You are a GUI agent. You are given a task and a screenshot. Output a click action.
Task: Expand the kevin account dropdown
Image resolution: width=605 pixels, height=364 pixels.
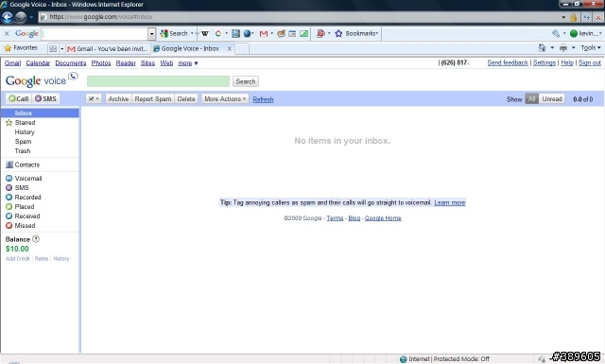click(x=586, y=34)
